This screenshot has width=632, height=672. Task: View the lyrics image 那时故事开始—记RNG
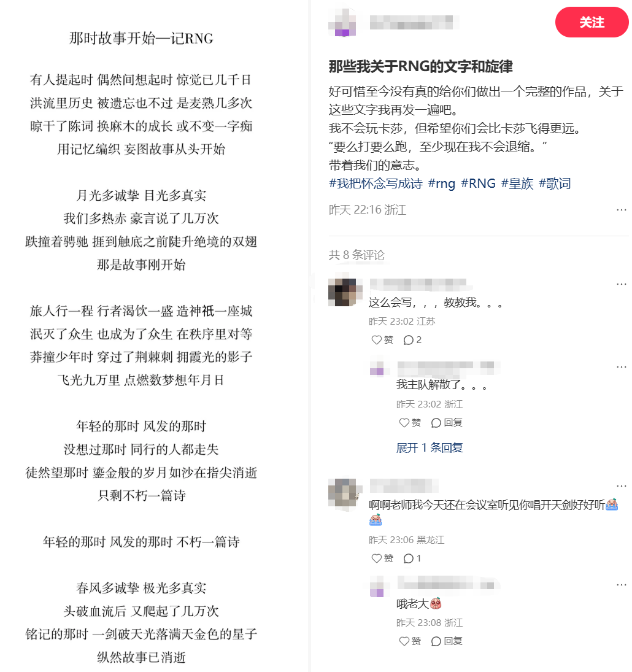coord(141,336)
